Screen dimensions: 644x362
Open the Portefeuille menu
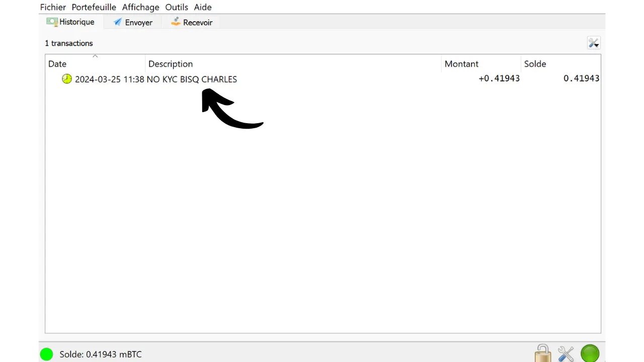pos(94,7)
